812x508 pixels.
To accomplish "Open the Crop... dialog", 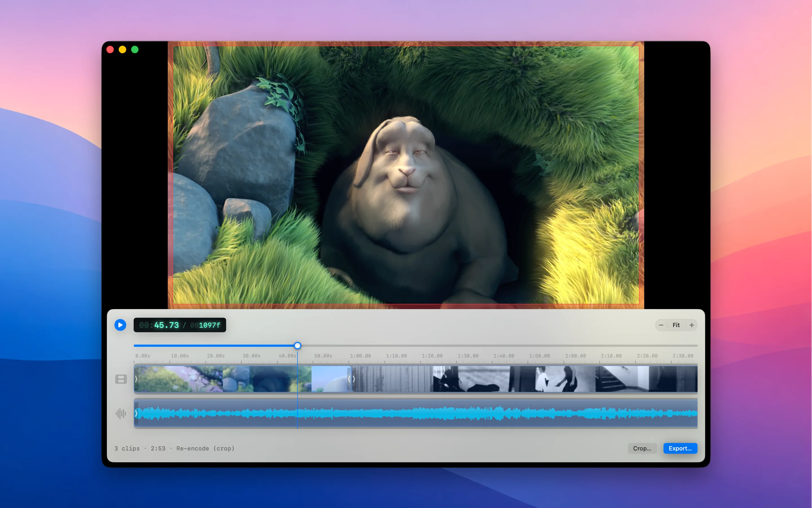I will coord(642,448).
